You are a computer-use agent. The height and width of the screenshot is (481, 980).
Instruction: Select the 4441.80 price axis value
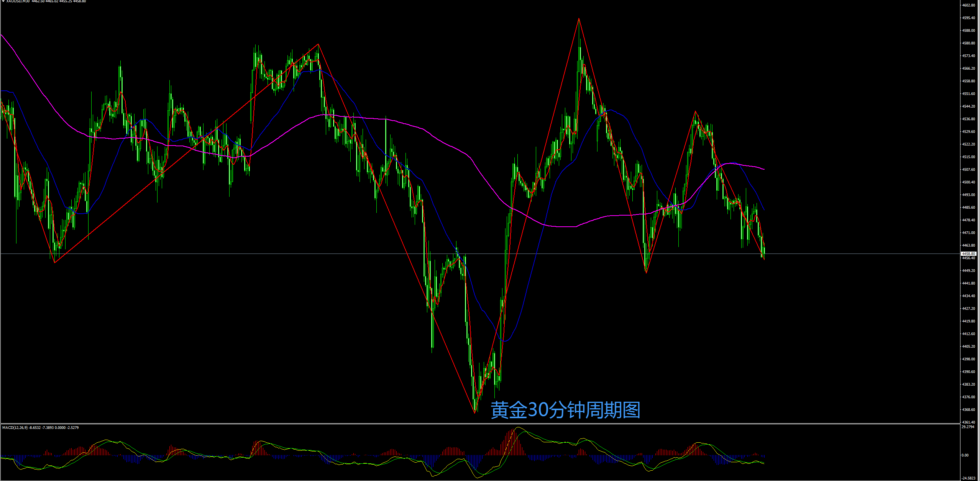click(x=969, y=283)
